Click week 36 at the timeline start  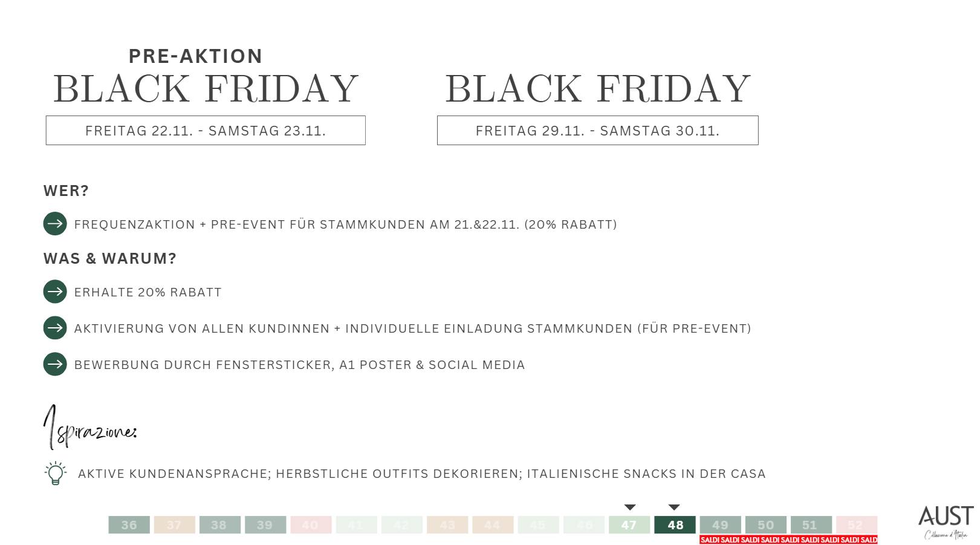(x=129, y=525)
